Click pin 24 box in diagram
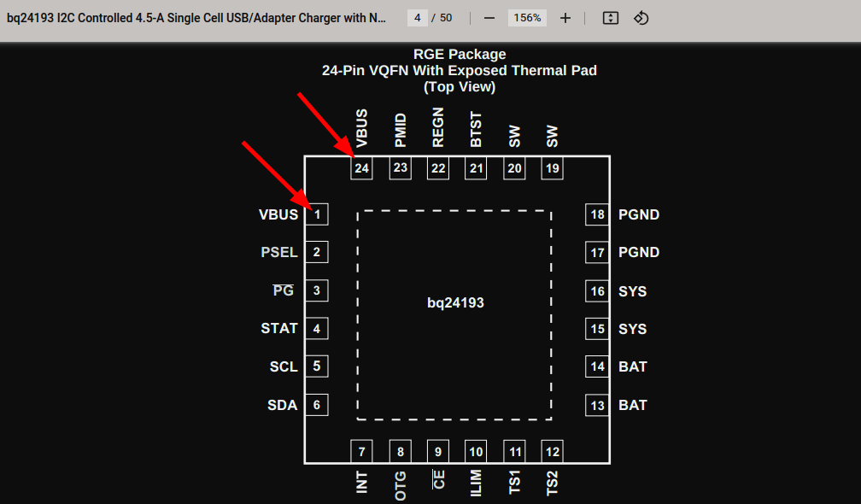 click(x=361, y=168)
